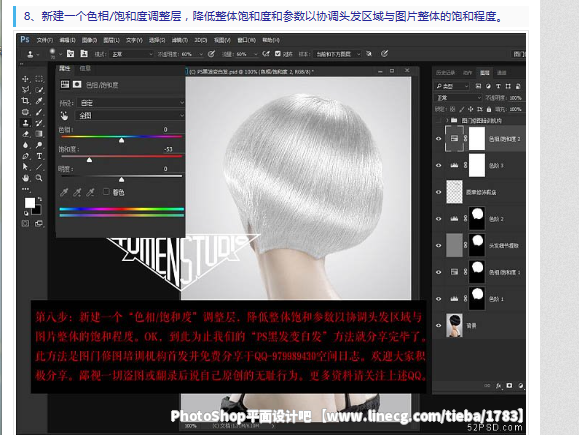This screenshot has height=435, width=579.
Task: Hide the 色相/饱和度 1 layer
Action: click(x=439, y=272)
